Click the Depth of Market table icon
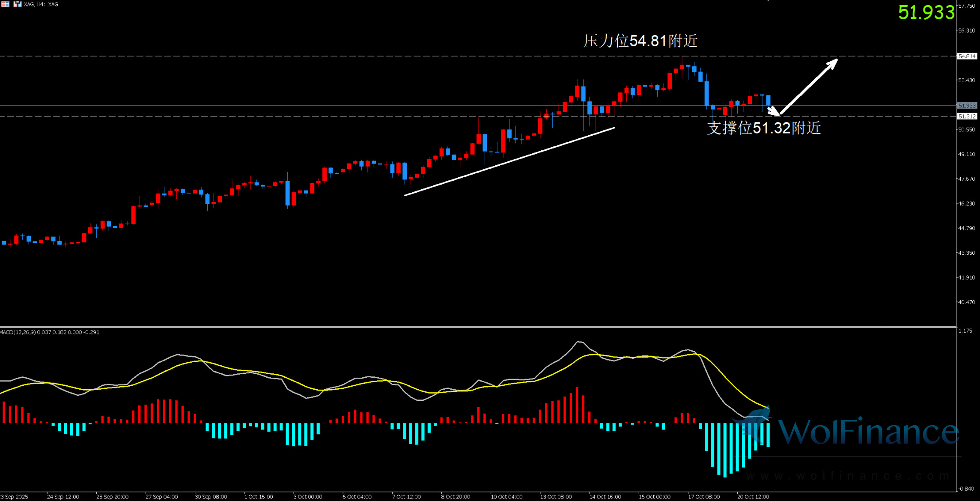Image resolution: width=980 pixels, height=501 pixels. tap(5, 4)
